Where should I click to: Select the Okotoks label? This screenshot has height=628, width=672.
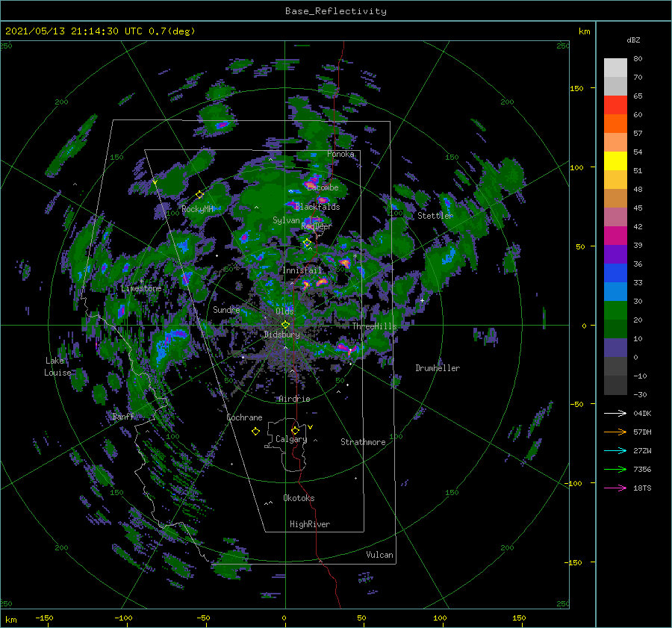coord(299,498)
